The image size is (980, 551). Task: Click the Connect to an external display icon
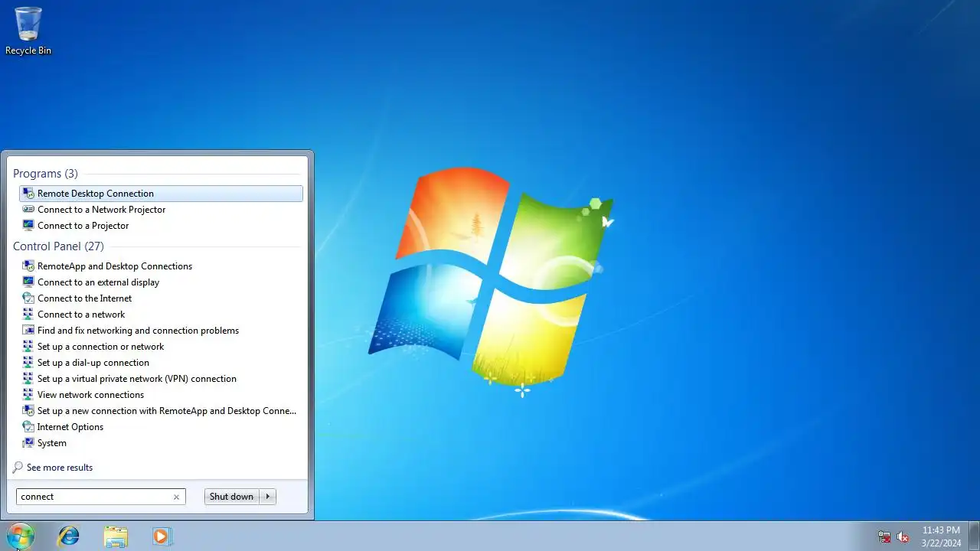(28, 282)
